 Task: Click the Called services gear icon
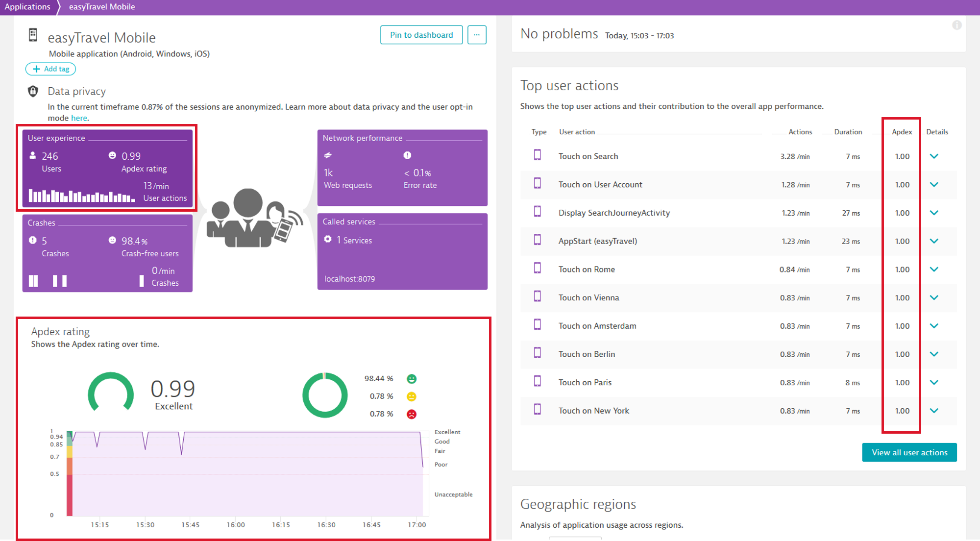(x=328, y=240)
